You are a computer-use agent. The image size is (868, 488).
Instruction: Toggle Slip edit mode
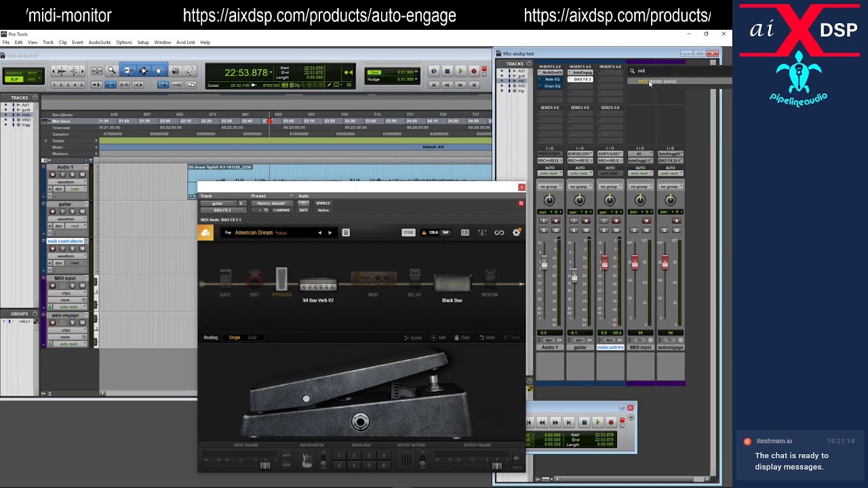coord(14,79)
